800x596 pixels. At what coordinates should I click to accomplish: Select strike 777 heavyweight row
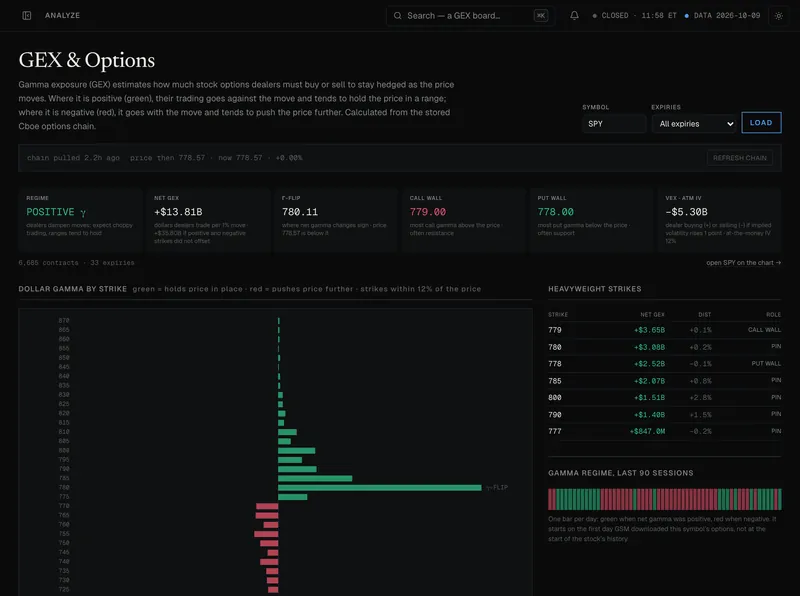pyautogui.click(x=664, y=431)
